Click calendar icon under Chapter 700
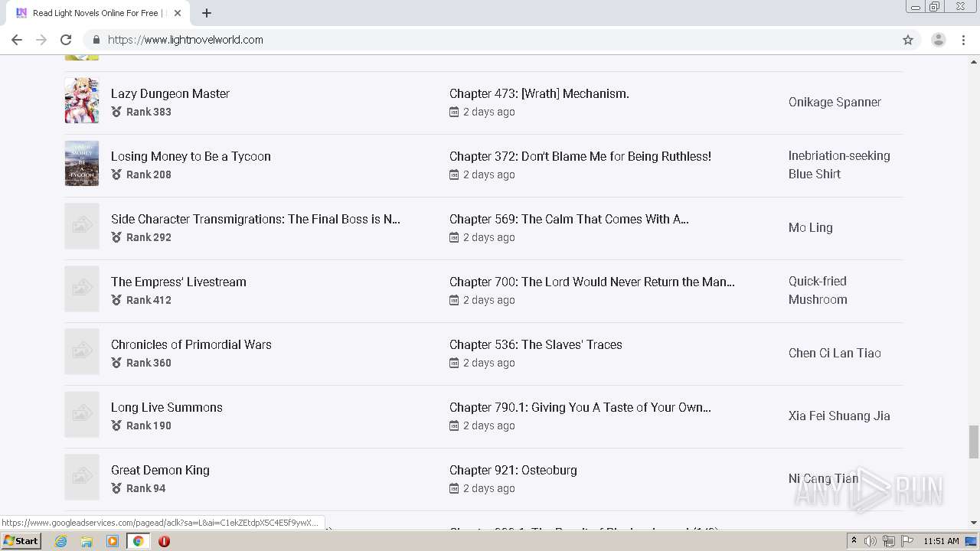Image resolution: width=980 pixels, height=551 pixels. click(x=454, y=300)
